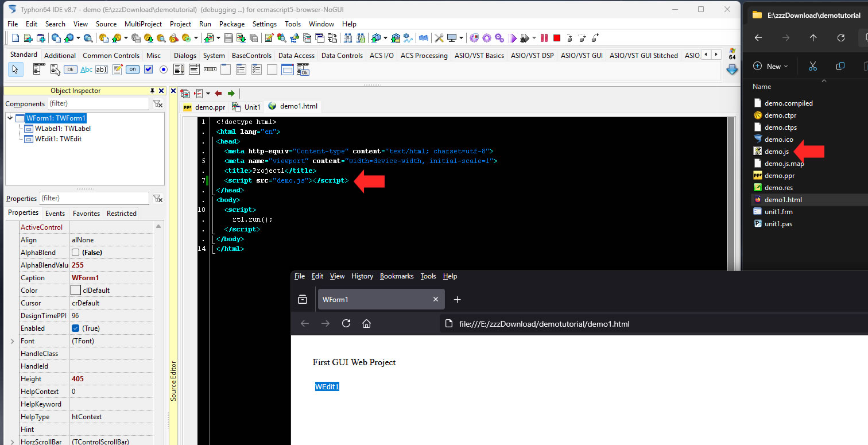868x445 pixels.
Task: Click the binoculars Find toolbar icon
Action: tap(348, 38)
